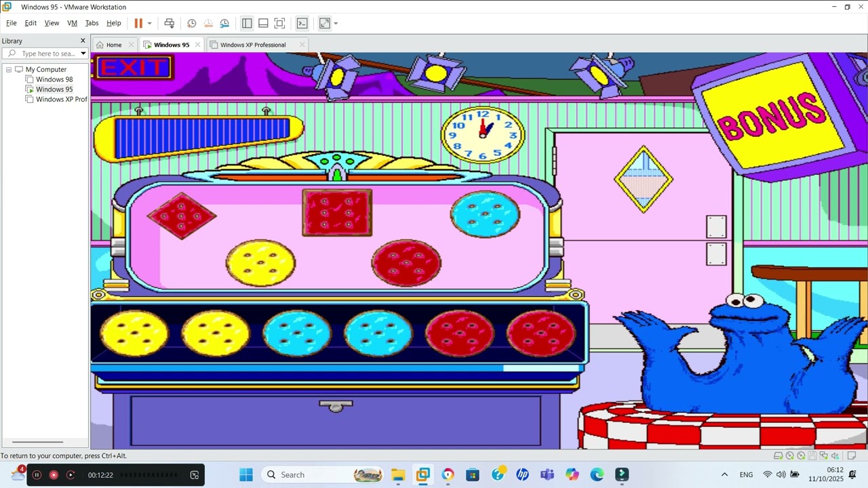Open the snapshot manager
Image resolution: width=868 pixels, height=488 pixels.
tap(224, 23)
